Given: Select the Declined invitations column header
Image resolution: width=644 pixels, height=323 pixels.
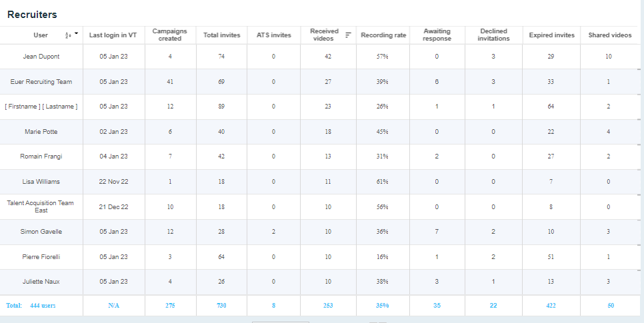Looking at the screenshot, I should coord(493,35).
